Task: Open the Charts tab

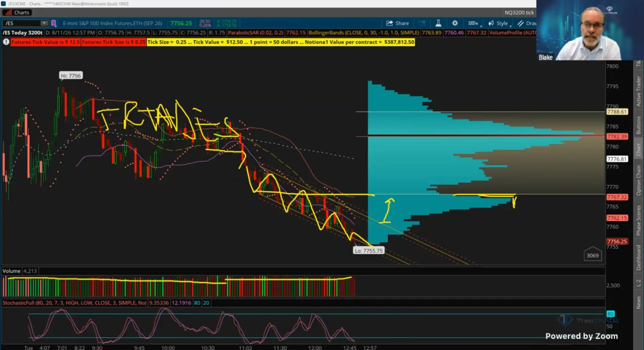Action: [x=17, y=12]
